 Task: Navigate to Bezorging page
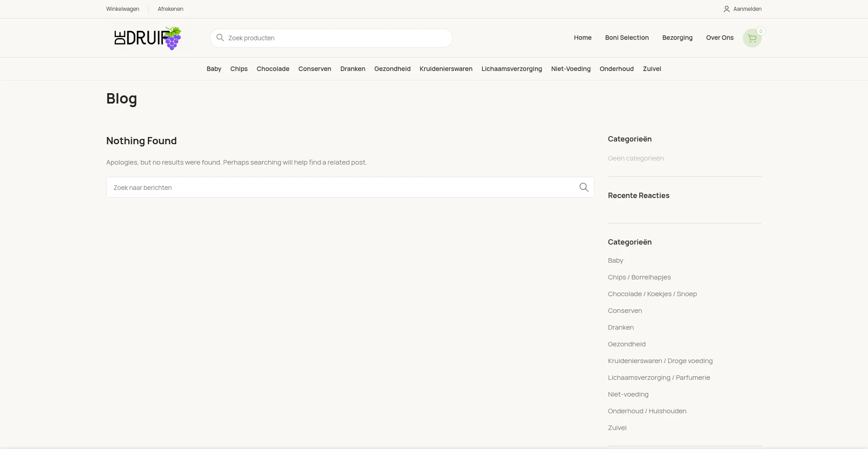coord(677,38)
